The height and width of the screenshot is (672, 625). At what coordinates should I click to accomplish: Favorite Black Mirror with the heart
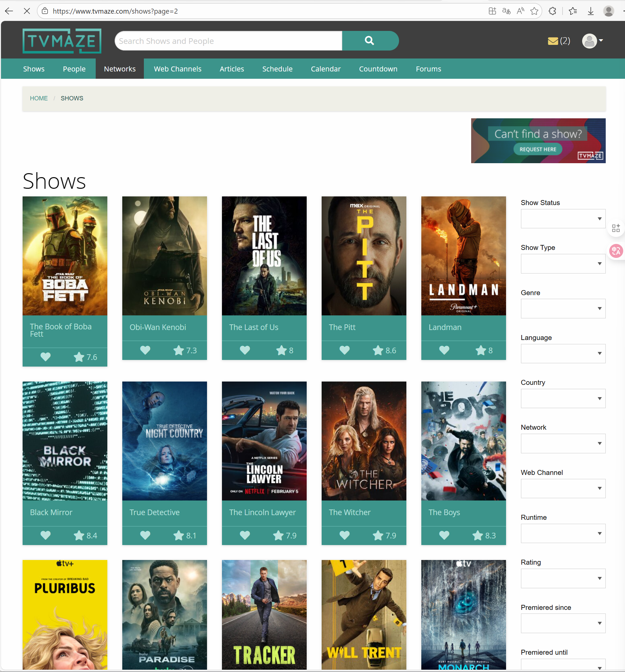[46, 535]
